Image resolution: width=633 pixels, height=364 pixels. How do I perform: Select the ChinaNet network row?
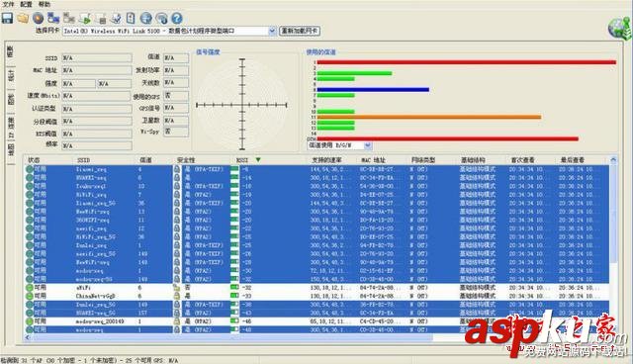click(x=316, y=296)
